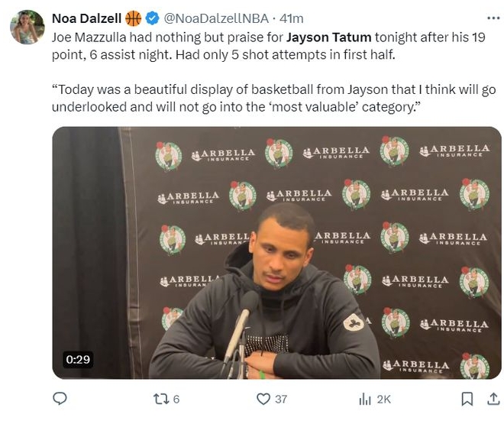Click the Noa Dalzell display name
The image size is (504, 424).
(86, 18)
